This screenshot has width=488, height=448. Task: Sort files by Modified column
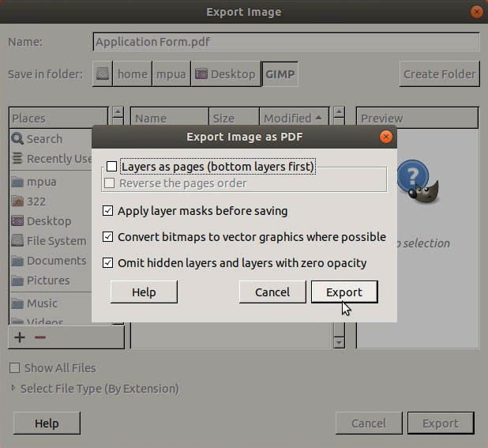(294, 118)
